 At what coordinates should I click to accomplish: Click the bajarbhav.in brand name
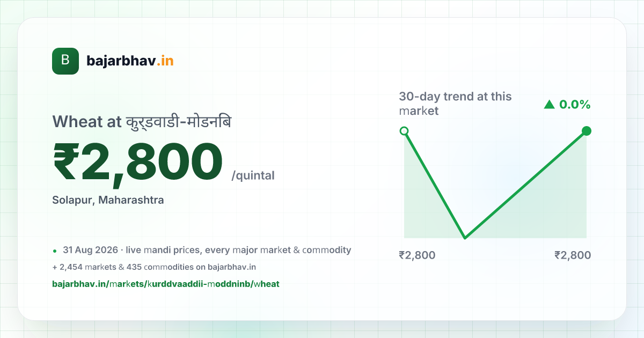point(130,61)
